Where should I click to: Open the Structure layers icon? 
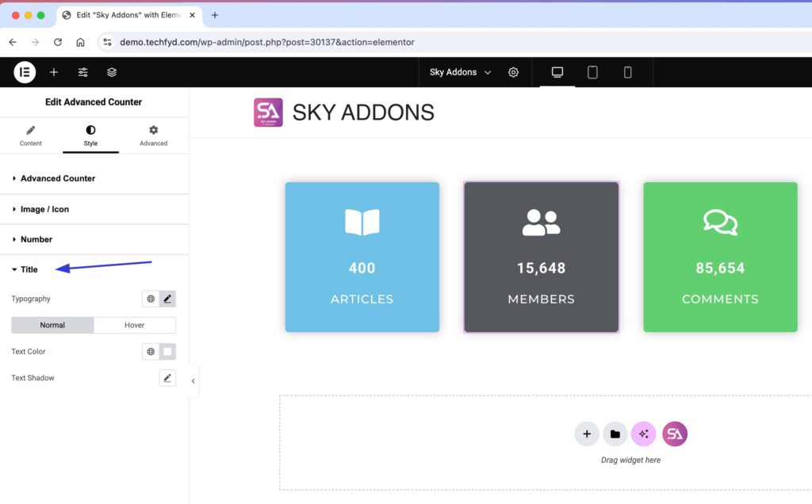point(112,72)
